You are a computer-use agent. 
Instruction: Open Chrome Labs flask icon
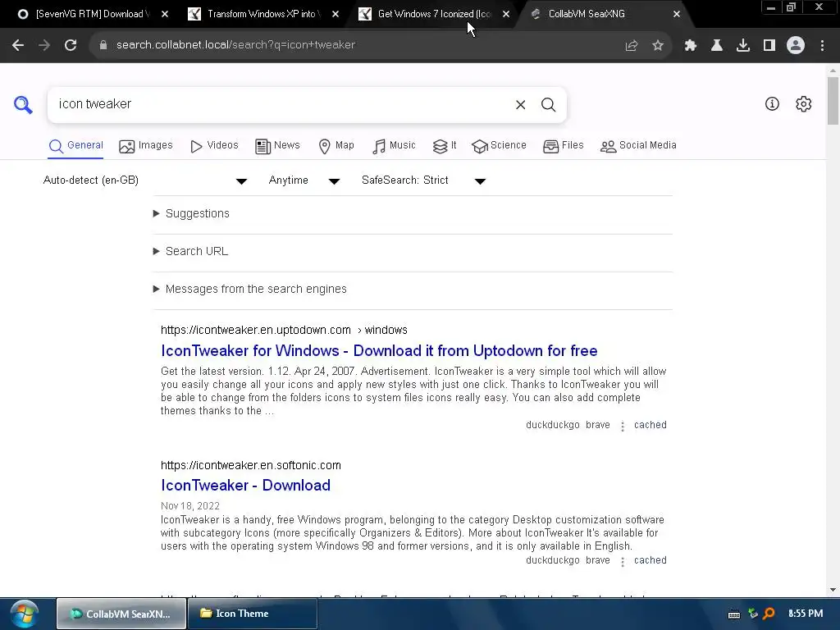coord(717,45)
